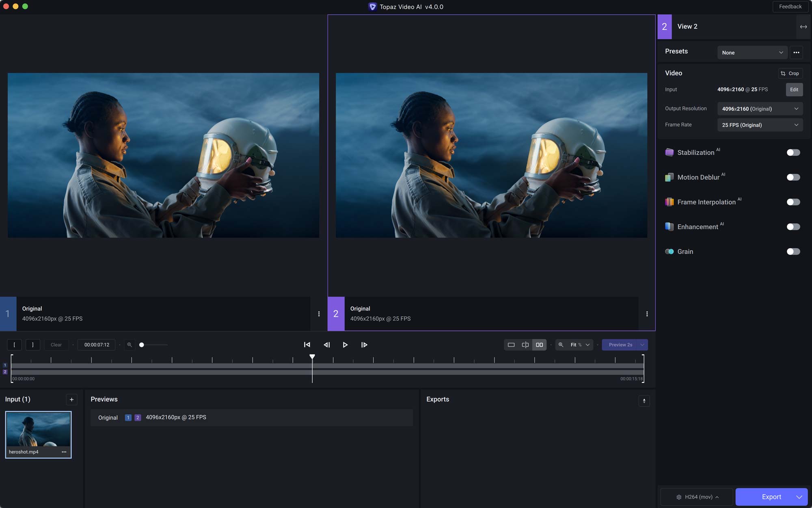Enable the Motion Deblur toggle
Screen dimensions: 812x508
(793, 177)
